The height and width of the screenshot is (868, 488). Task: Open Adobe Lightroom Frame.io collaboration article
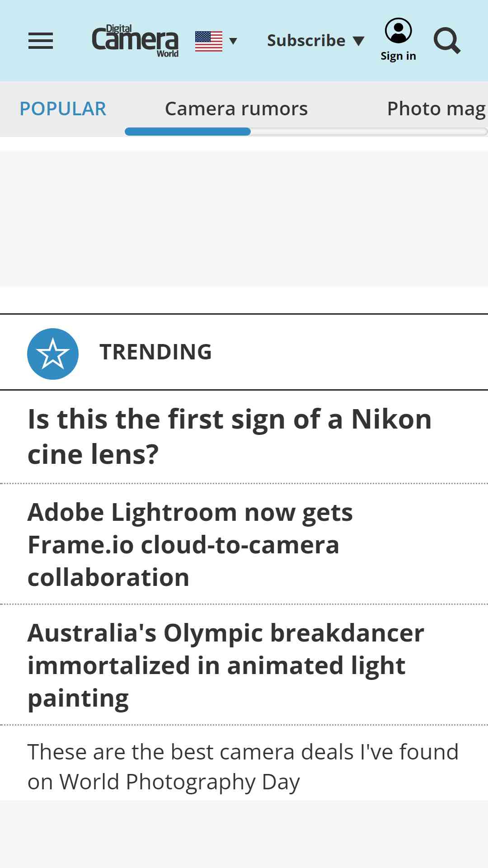pyautogui.click(x=190, y=545)
